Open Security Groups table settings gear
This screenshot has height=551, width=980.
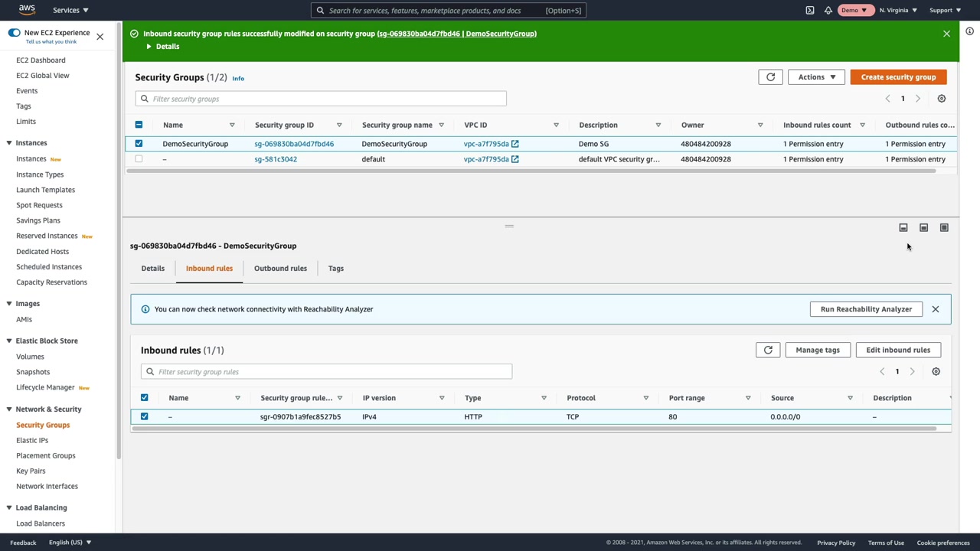(x=942, y=99)
